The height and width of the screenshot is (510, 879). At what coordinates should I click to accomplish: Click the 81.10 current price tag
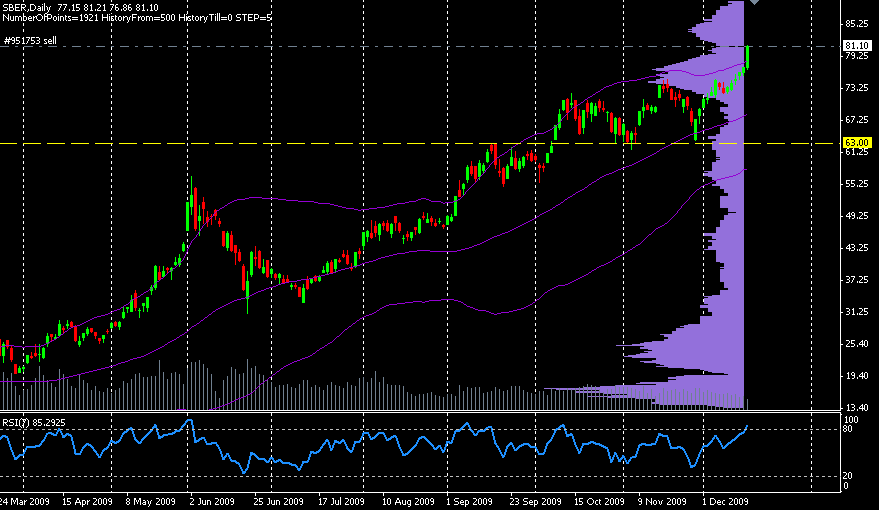coord(855,46)
